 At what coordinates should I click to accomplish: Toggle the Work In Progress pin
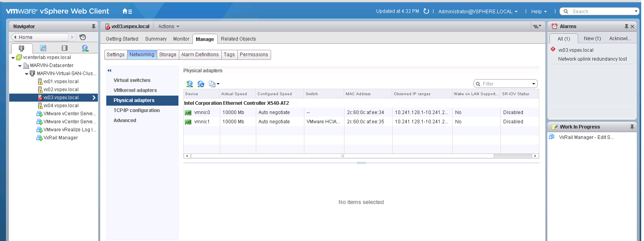click(632, 127)
